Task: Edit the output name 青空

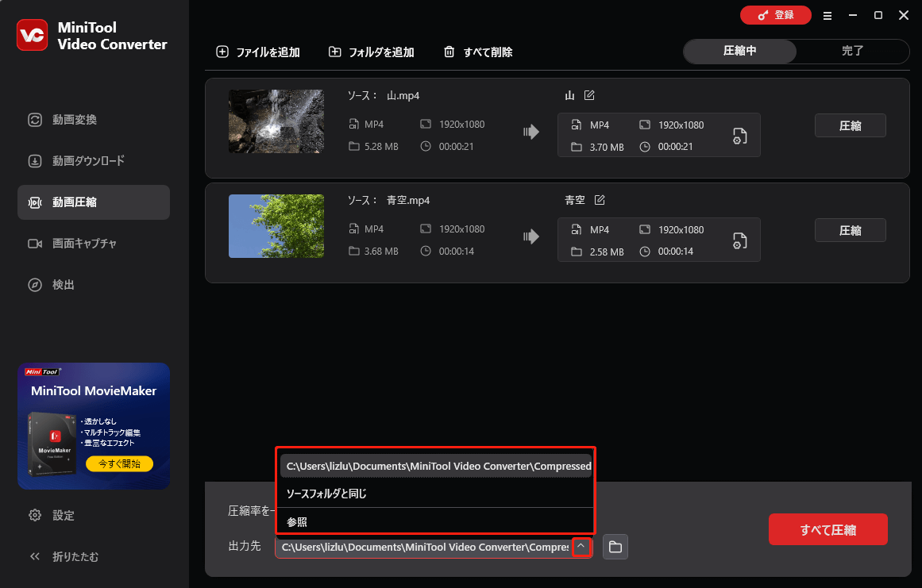Action: pos(600,200)
